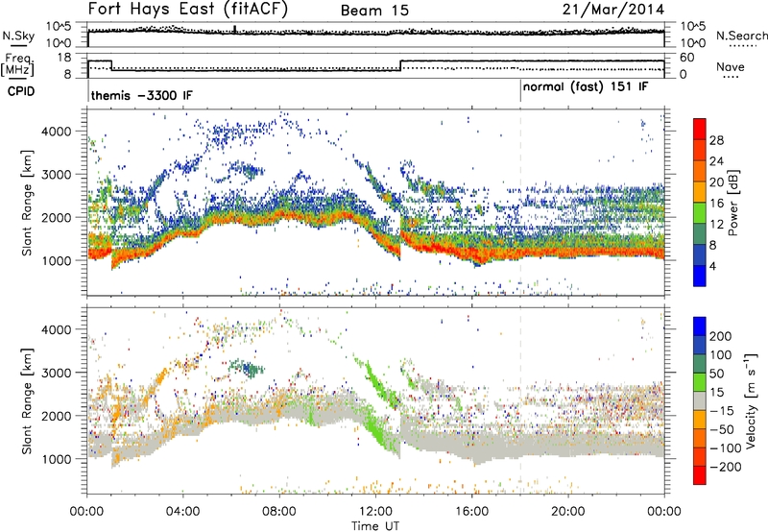Select the 'themis -3300 IF' CPID text
The height and width of the screenshot is (532, 768).
point(141,95)
